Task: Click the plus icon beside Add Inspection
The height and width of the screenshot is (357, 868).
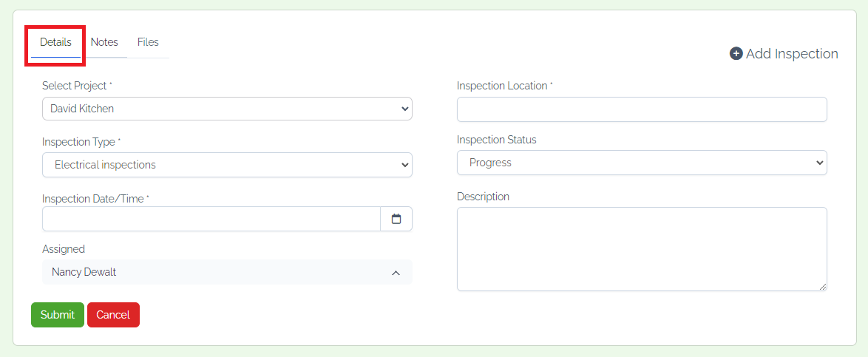Action: (x=736, y=54)
